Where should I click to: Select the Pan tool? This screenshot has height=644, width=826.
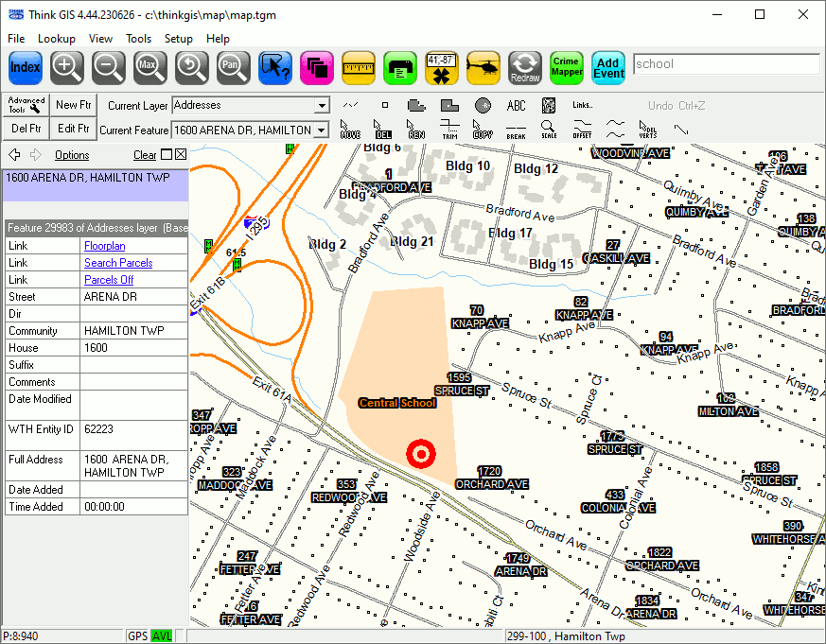(x=234, y=67)
